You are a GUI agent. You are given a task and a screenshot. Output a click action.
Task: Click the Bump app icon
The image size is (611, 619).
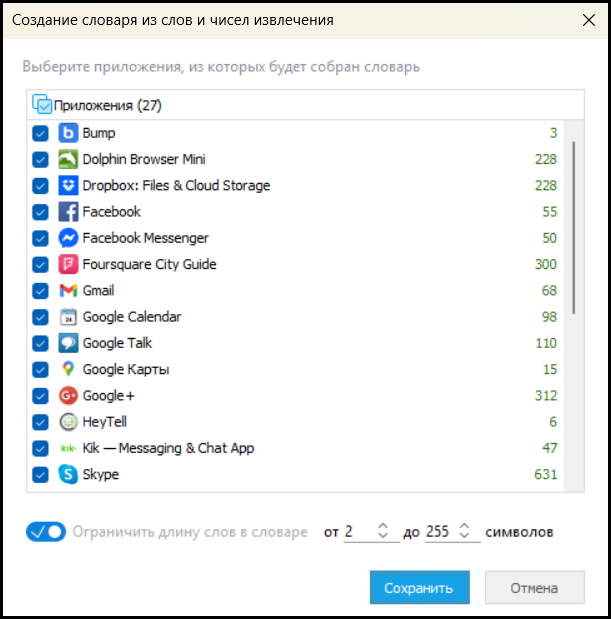[68, 133]
